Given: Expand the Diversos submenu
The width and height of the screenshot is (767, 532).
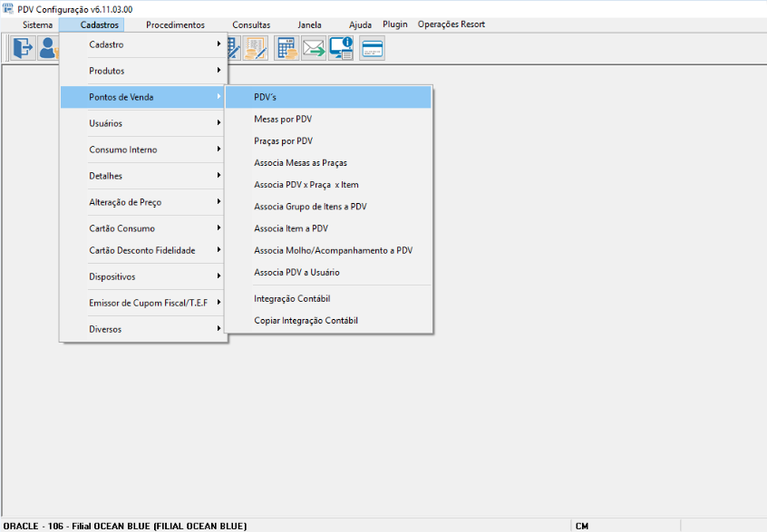Looking at the screenshot, I should coord(143,330).
